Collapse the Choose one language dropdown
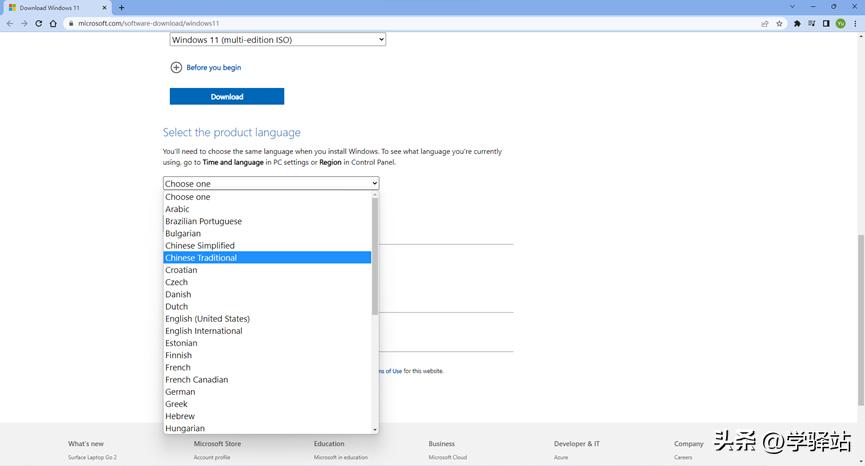This screenshot has width=865, height=466. pyautogui.click(x=271, y=183)
